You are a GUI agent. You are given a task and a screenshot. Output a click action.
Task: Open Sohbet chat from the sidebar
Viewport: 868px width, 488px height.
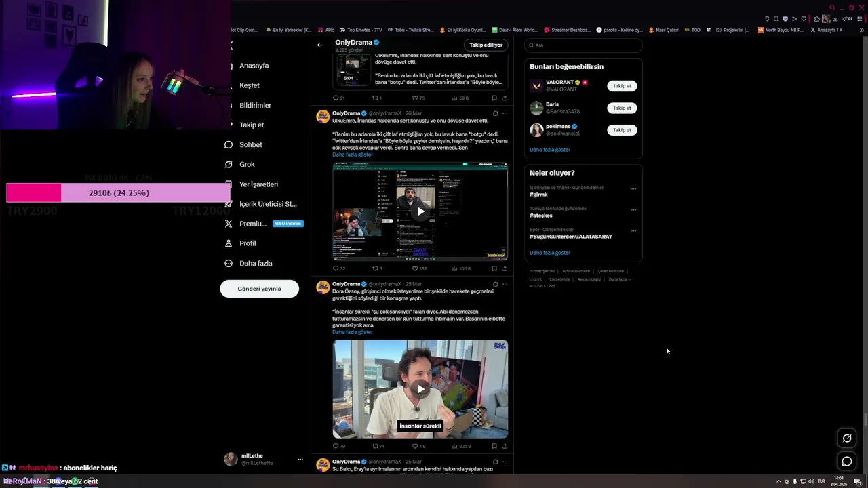click(243, 144)
